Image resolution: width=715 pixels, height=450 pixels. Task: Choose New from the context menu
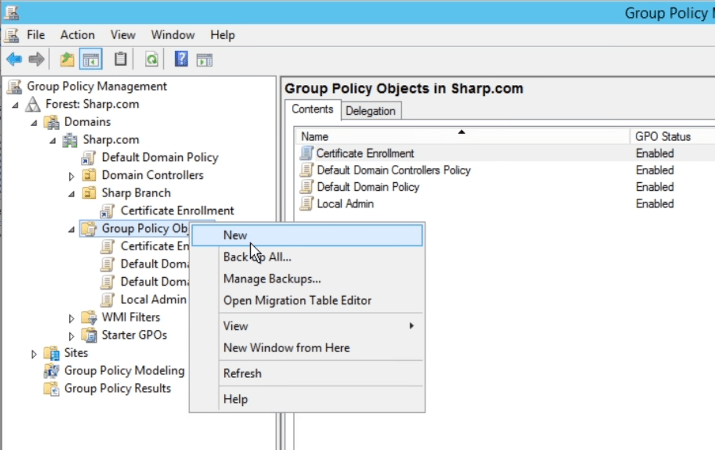(235, 235)
